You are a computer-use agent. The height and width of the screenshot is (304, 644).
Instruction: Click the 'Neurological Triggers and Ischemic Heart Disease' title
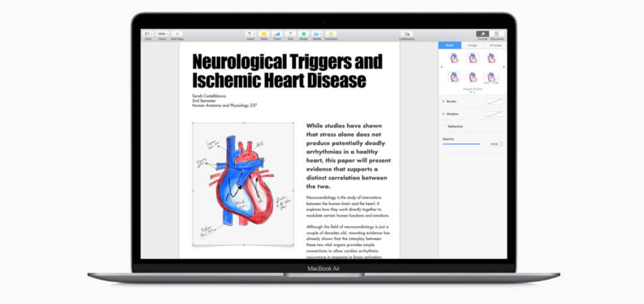(x=287, y=70)
